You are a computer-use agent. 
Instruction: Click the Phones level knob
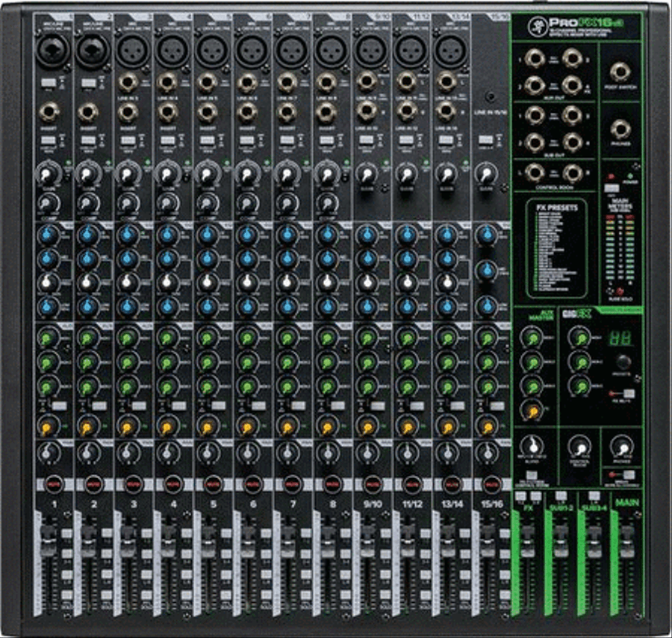[x=621, y=447]
